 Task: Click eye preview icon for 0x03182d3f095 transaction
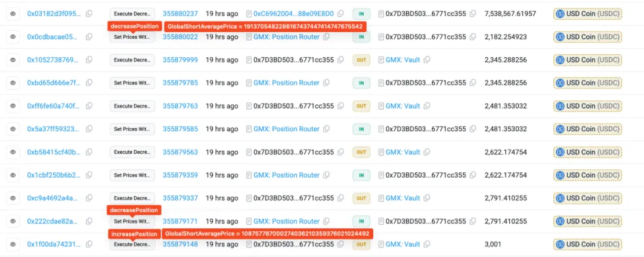[13, 13]
